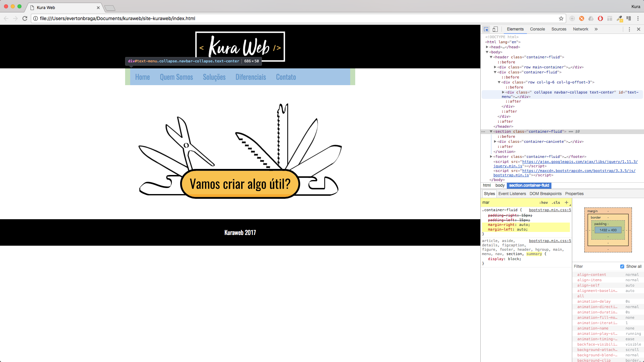
Task: Open the gray layout grid extension icon
Action: (x=610, y=18)
